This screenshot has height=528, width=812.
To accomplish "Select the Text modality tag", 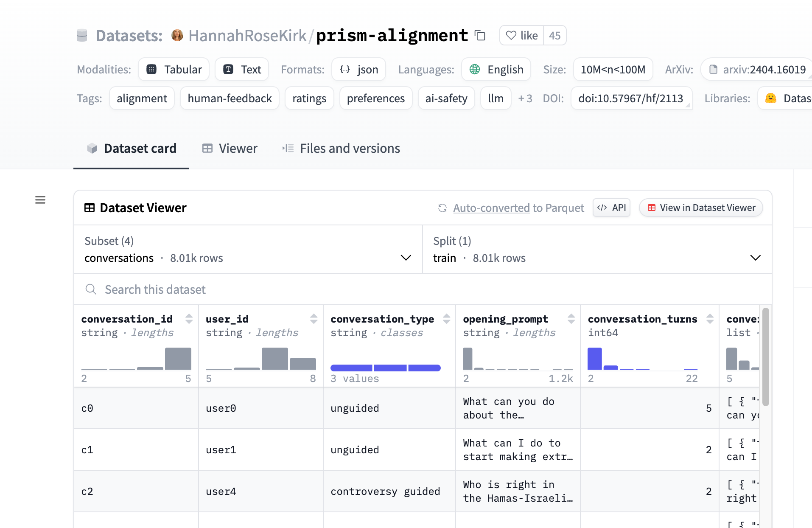I will coord(242,70).
